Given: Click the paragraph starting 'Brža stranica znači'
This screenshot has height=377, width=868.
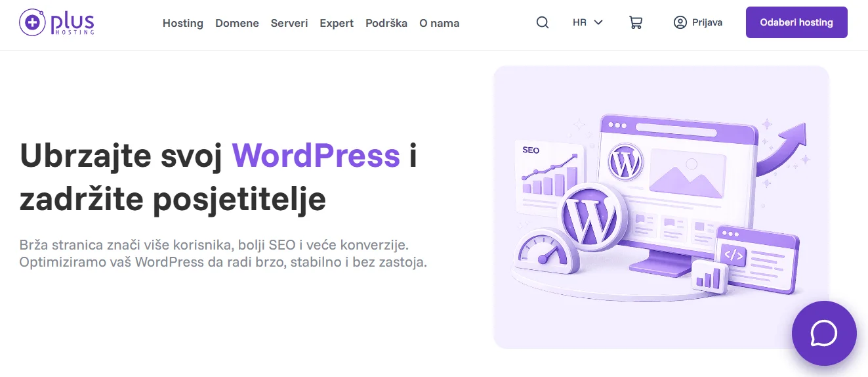Looking at the screenshot, I should [224, 254].
